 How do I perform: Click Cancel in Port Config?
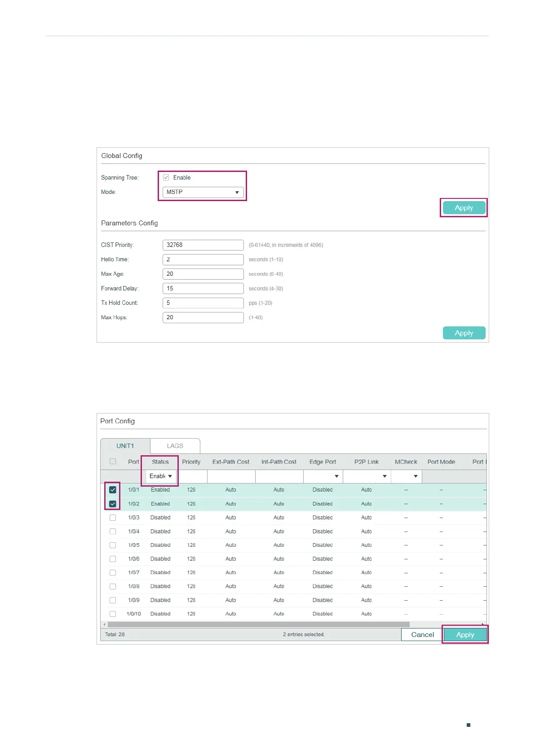(422, 634)
